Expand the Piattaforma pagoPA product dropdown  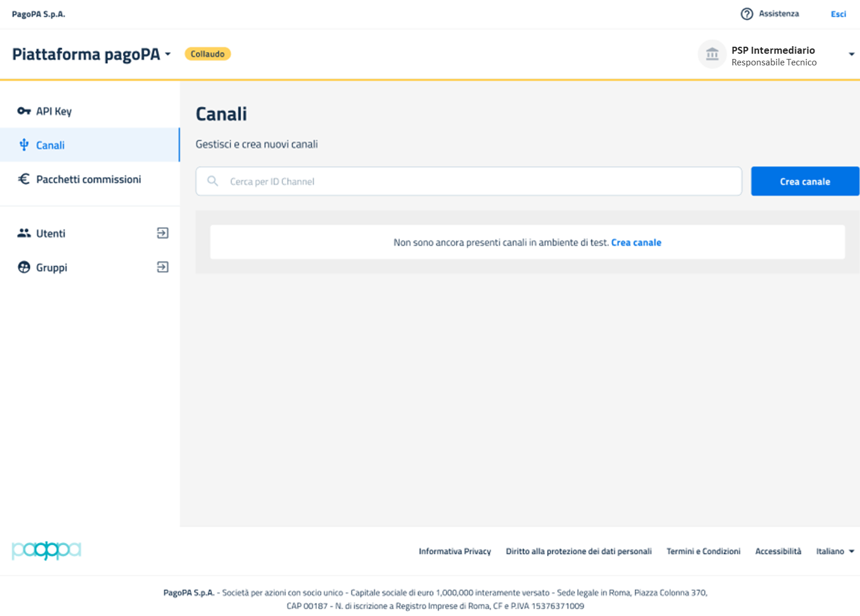tap(168, 54)
